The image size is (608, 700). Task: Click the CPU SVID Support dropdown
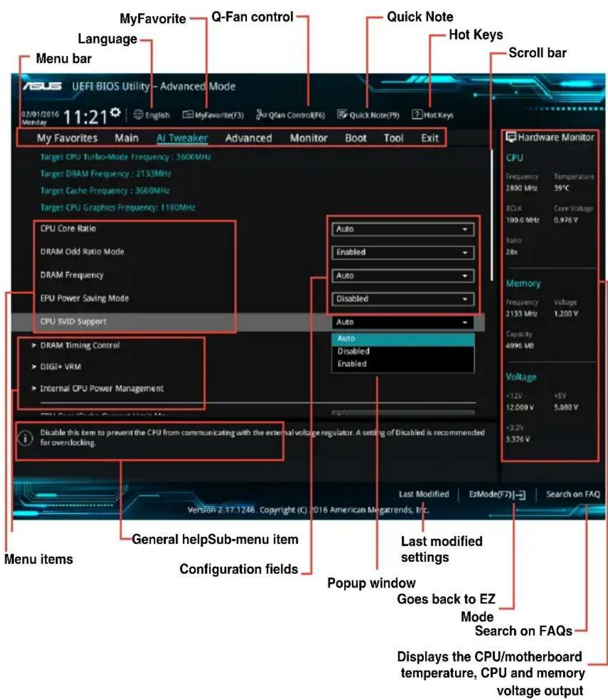(x=403, y=323)
